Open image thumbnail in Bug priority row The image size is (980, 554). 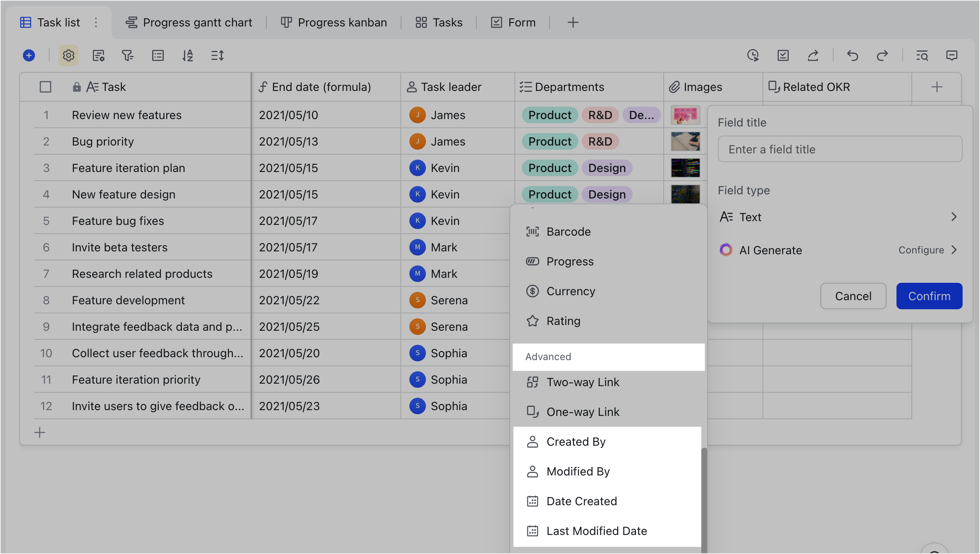point(685,141)
